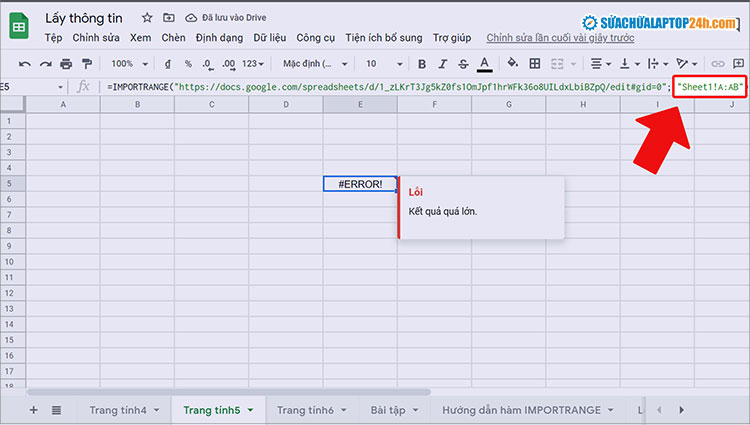
Task: Rename the Lấy thông tin title
Action: click(84, 18)
